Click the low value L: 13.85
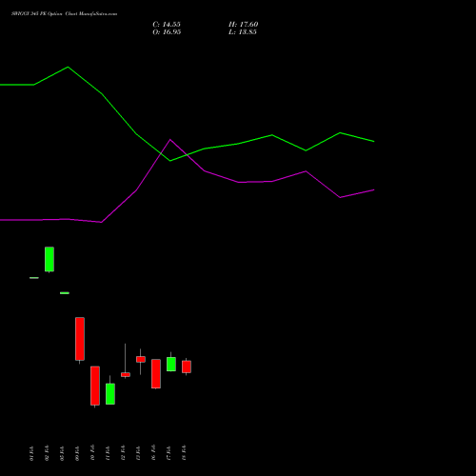 point(243,32)
